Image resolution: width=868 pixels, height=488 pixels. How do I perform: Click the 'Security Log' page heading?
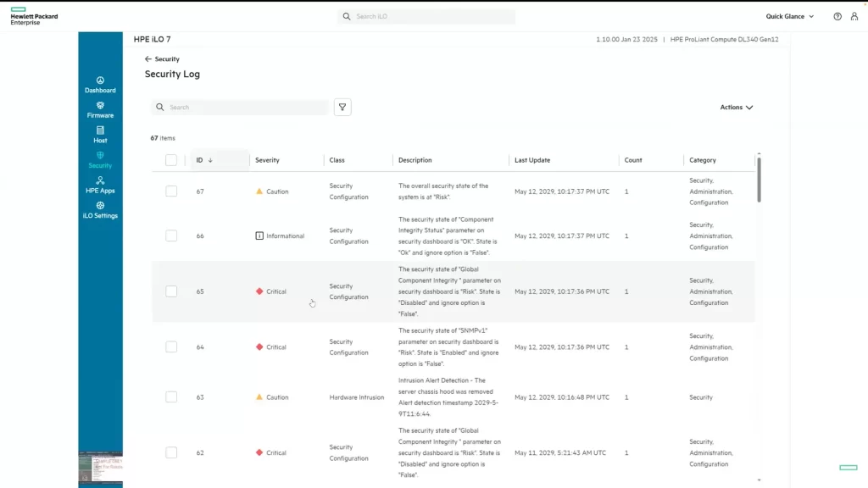point(172,75)
